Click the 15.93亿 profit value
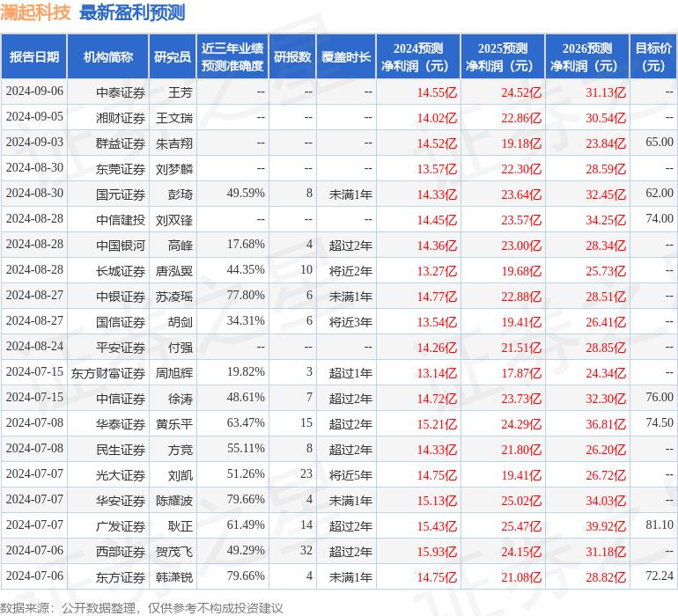Screen dimensions: 678x616 pos(437,551)
